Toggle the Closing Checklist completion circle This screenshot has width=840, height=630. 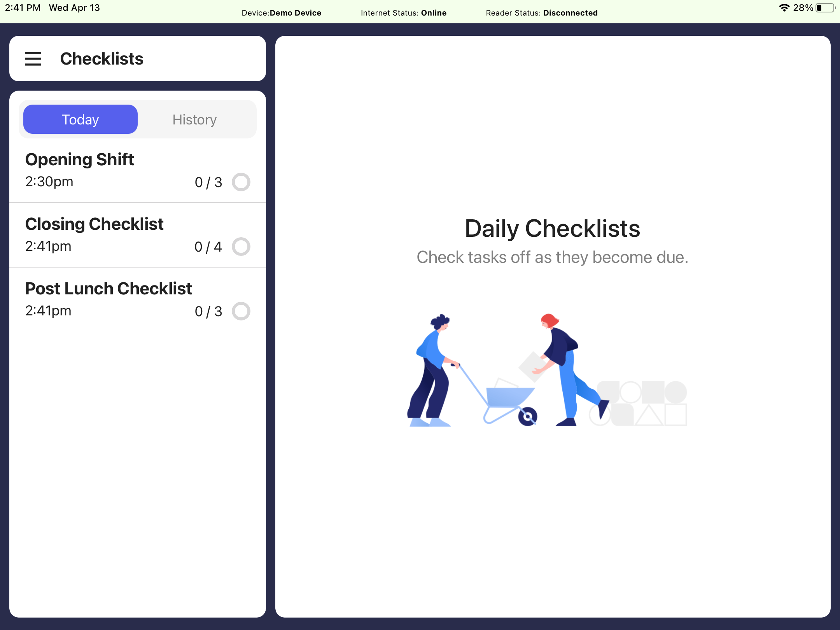241,247
